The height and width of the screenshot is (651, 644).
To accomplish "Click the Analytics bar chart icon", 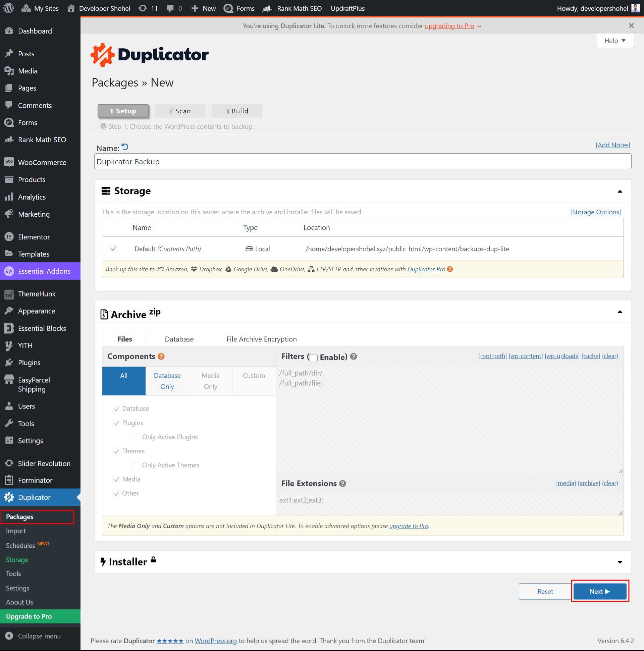I will tap(9, 197).
